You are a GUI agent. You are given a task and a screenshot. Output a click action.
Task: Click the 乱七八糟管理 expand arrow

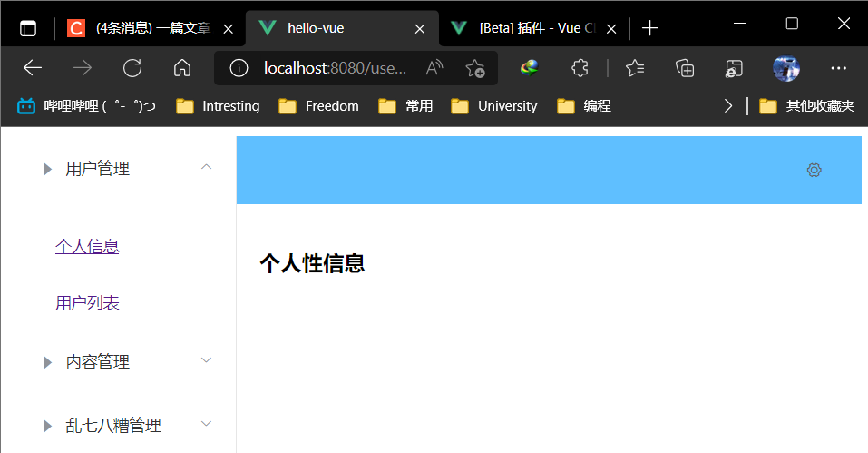point(206,424)
